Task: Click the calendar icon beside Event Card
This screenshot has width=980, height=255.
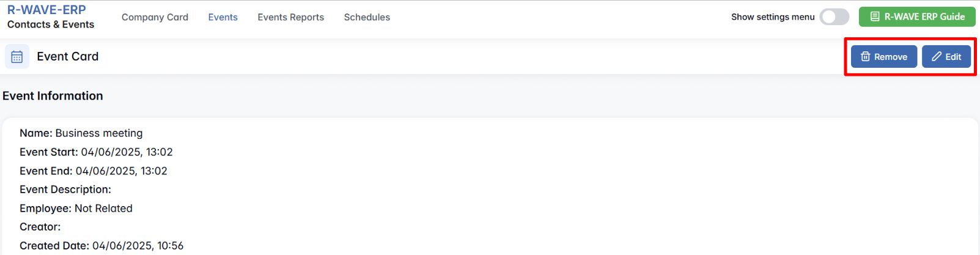Action: [17, 57]
